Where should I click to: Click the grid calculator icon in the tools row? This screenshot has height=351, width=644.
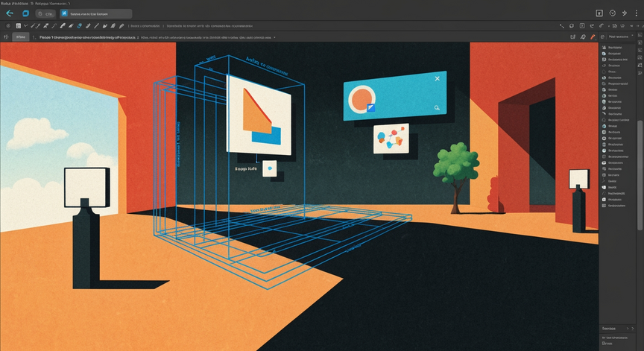click(19, 26)
